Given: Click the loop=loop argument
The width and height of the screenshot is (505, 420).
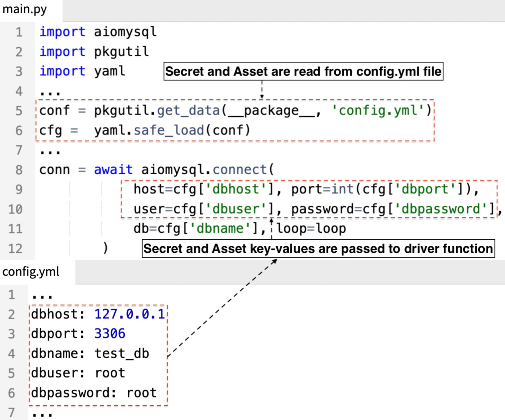Looking at the screenshot, I should (311, 228).
